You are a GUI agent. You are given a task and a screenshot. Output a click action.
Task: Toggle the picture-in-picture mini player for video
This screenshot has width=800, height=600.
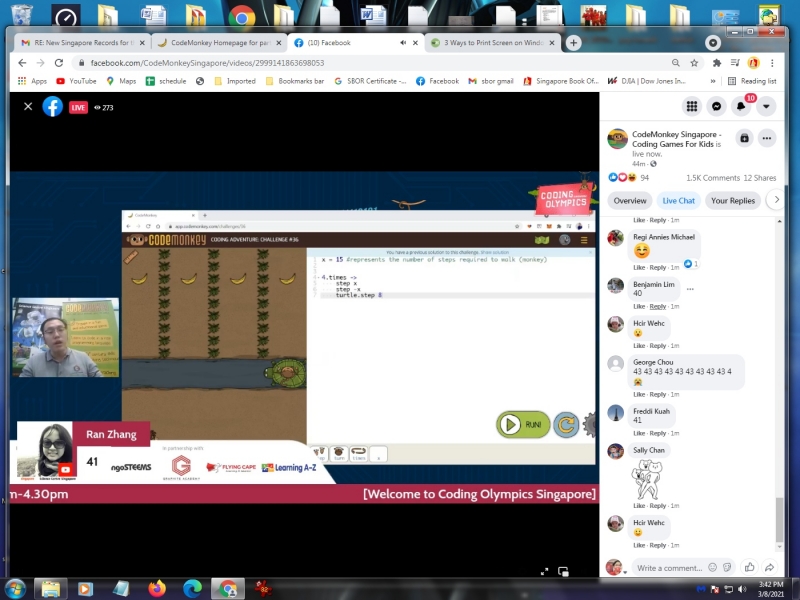563,571
